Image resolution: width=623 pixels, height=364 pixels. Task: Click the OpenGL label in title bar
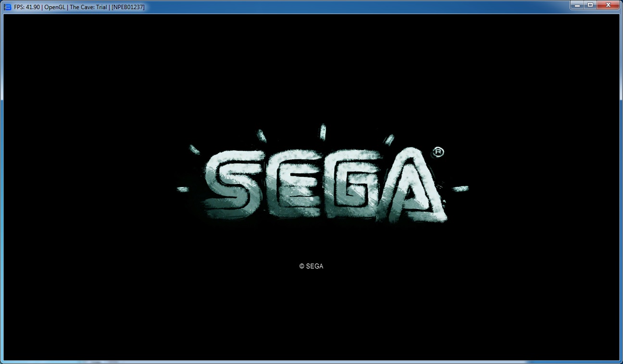pyautogui.click(x=55, y=7)
